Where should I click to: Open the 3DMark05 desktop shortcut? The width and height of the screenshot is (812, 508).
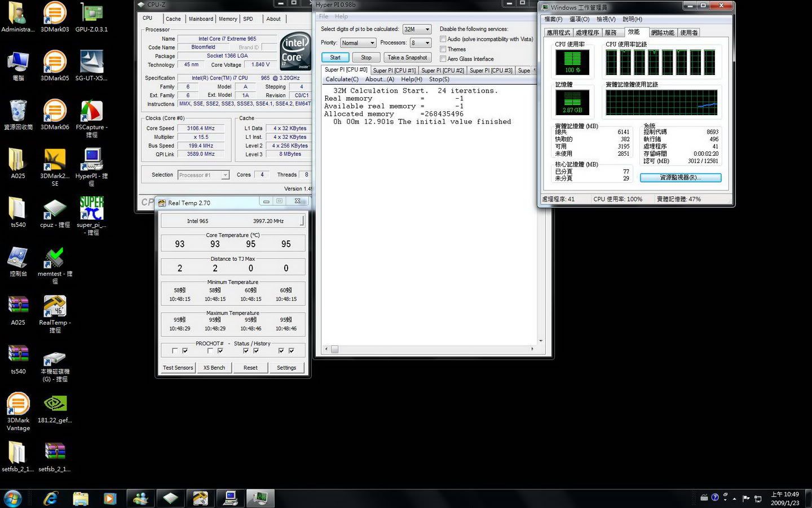(x=55, y=66)
